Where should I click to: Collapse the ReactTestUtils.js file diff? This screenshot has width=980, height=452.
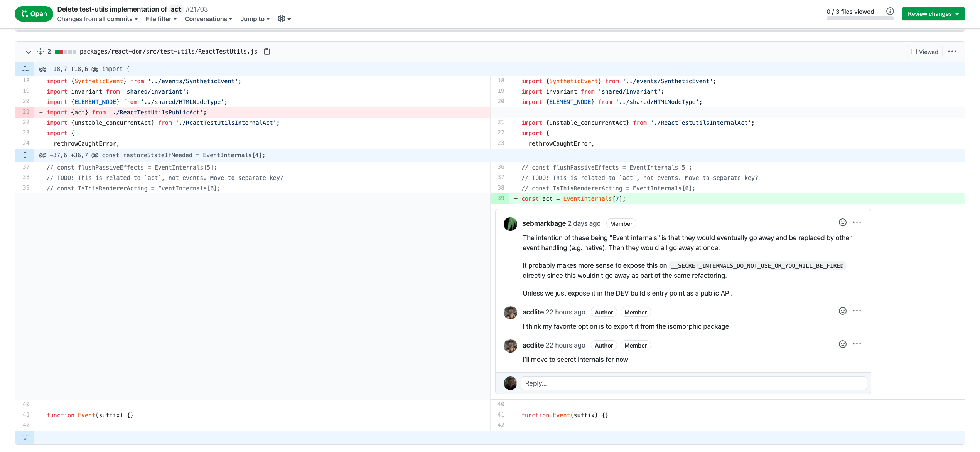(28, 52)
